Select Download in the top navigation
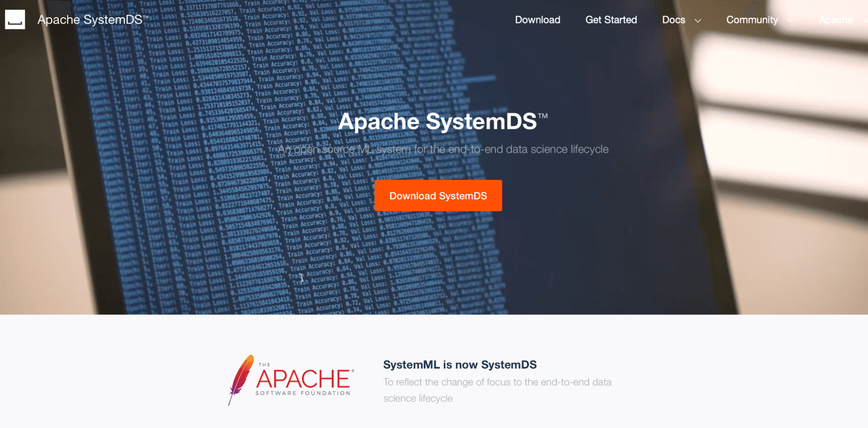This screenshot has height=428, width=868. tap(538, 20)
